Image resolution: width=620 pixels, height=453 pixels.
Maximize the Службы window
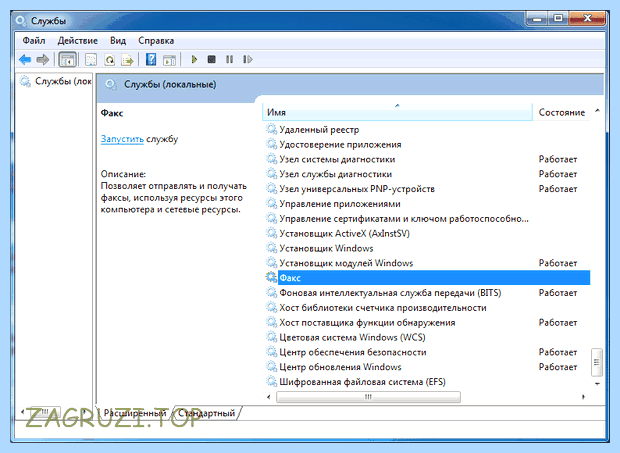[558, 19]
